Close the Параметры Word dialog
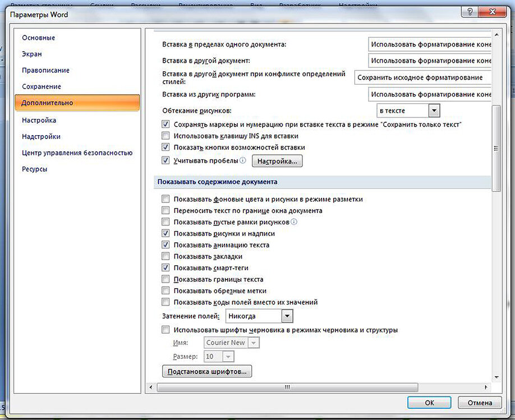 [x=492, y=12]
